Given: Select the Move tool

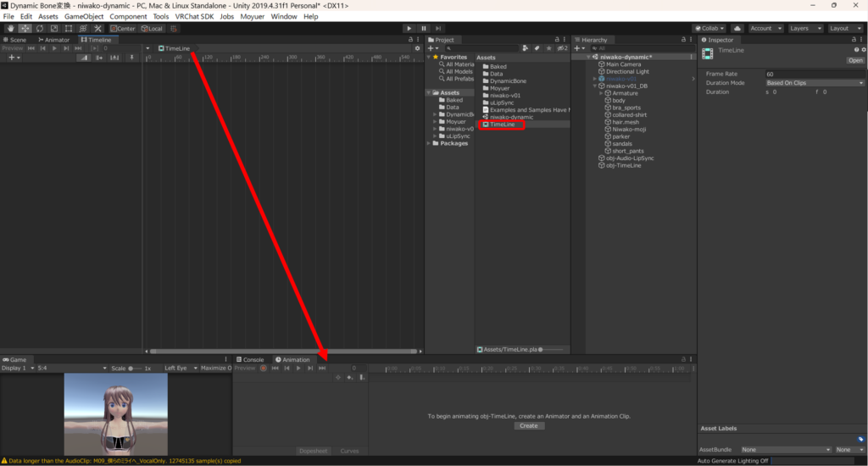Looking at the screenshot, I should [25, 28].
